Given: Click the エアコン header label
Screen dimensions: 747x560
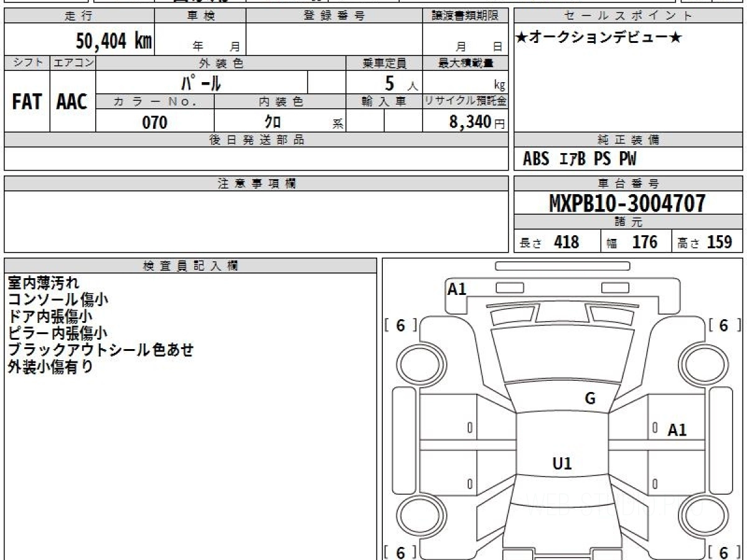Looking at the screenshot, I should pos(73,63).
